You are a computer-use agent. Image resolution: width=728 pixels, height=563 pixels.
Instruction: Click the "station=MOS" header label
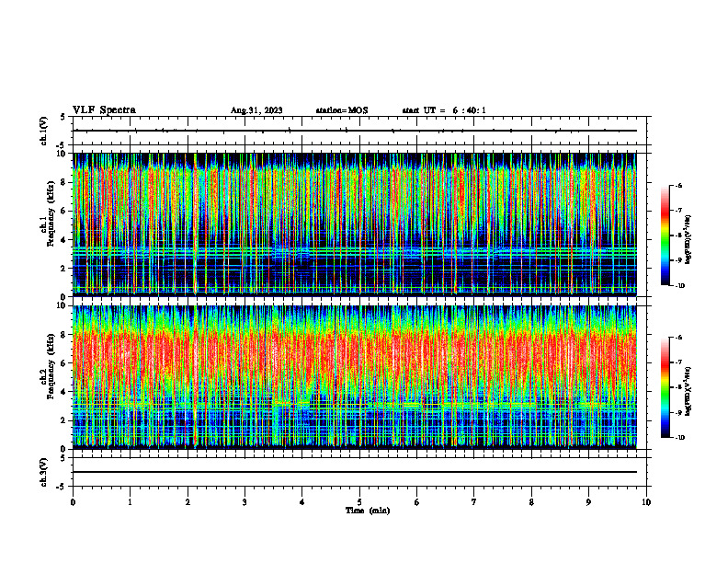point(342,110)
